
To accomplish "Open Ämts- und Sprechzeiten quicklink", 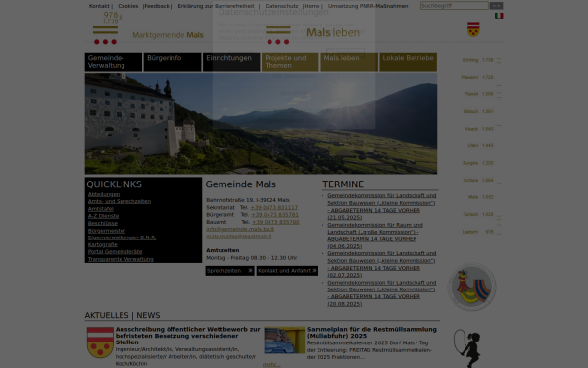I will point(120,201).
